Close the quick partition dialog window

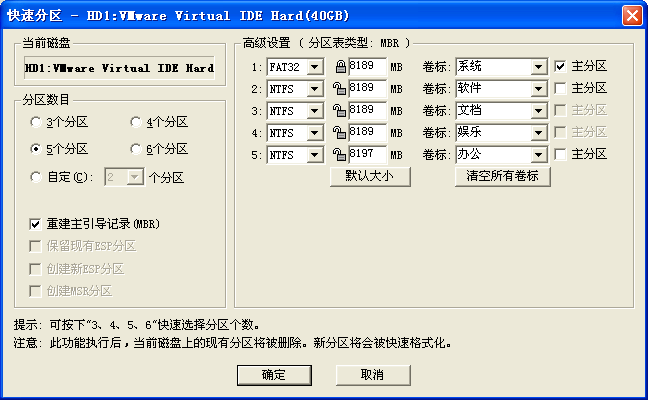(631, 15)
